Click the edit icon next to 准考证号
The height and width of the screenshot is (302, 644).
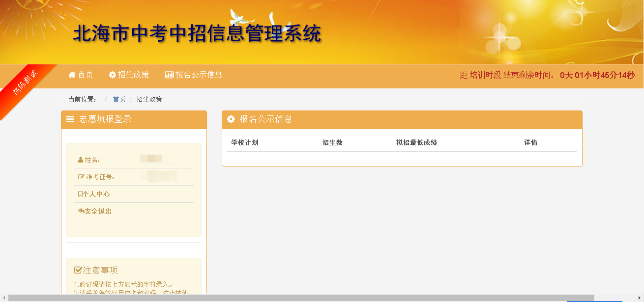(x=81, y=177)
